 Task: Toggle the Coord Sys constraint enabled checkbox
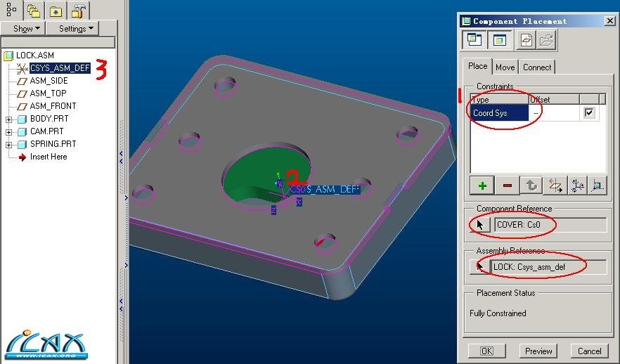(x=589, y=112)
